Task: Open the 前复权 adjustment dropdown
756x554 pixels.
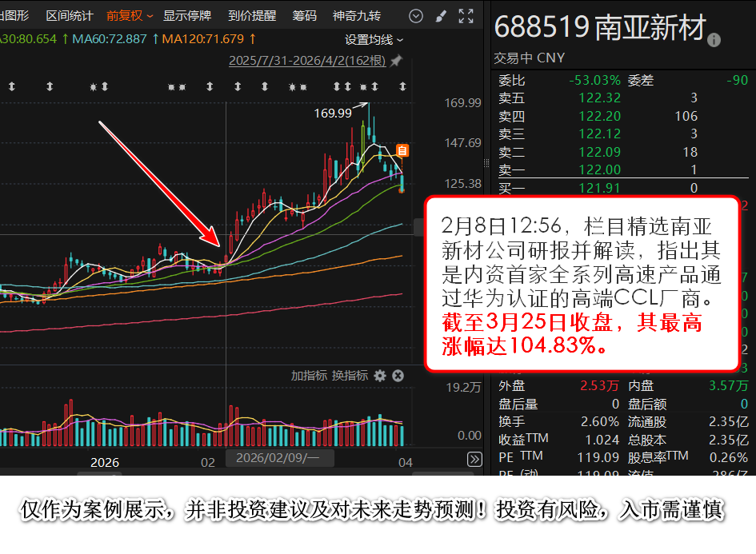Action: 130,16
